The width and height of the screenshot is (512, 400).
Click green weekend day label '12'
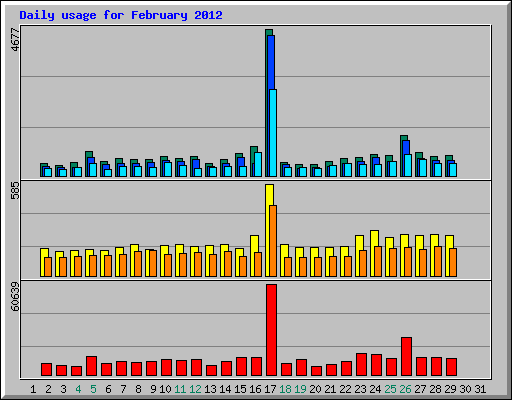click(x=195, y=389)
